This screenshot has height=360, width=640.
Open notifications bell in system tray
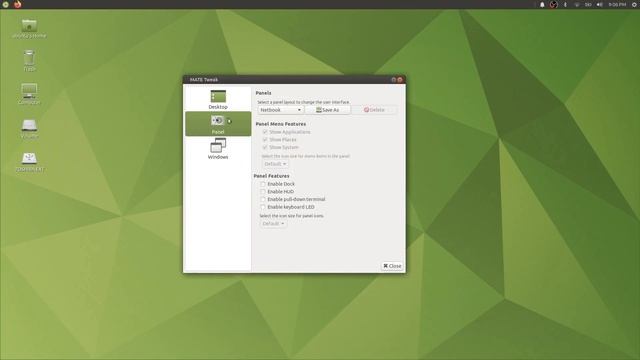542,4
